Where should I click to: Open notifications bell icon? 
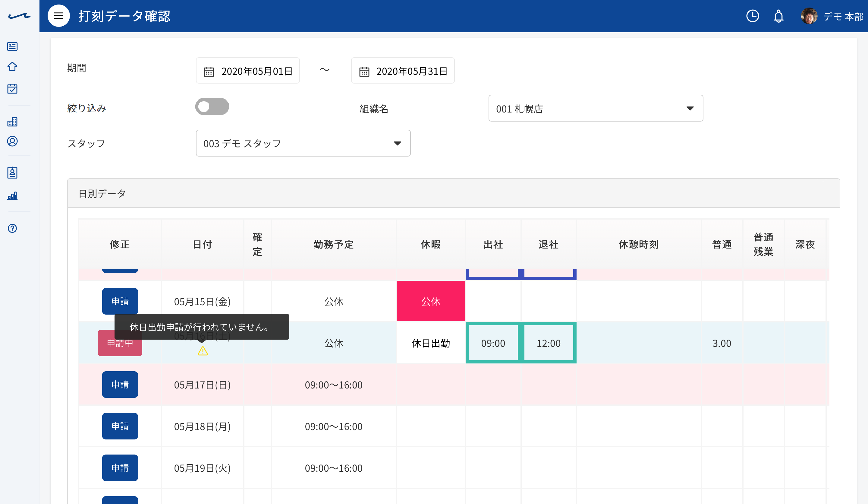tap(778, 16)
